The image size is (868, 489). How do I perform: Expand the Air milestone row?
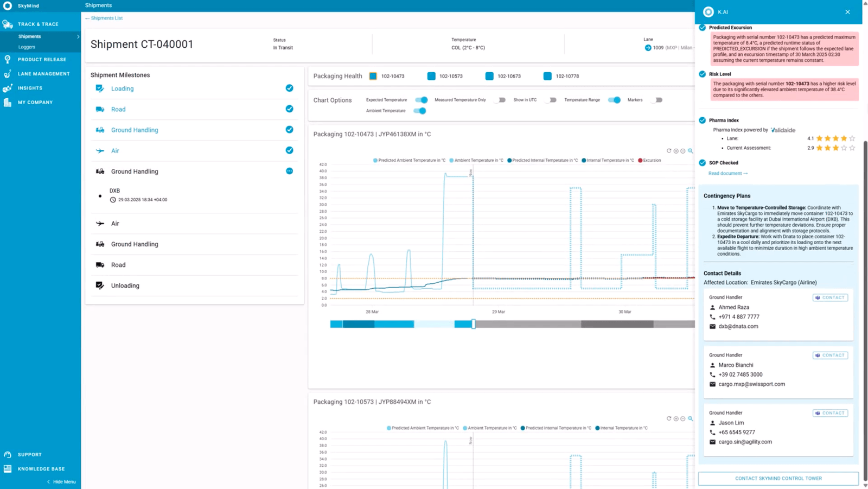coord(115,151)
